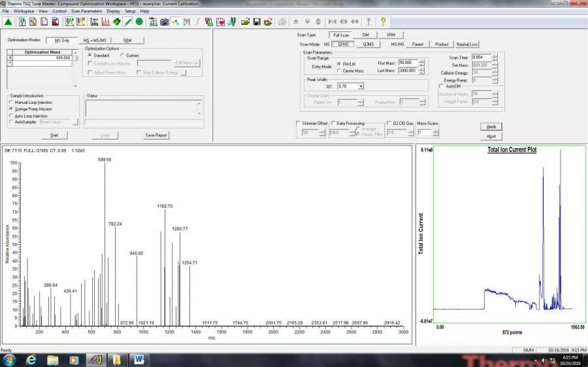Click the floppy disk save icon
588x367 pixels.
257,22
